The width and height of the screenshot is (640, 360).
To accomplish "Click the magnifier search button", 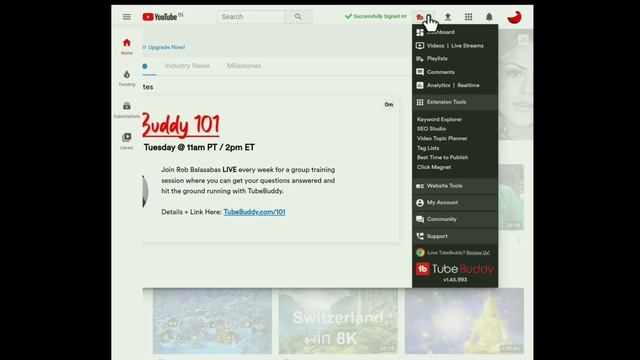I will click(298, 17).
